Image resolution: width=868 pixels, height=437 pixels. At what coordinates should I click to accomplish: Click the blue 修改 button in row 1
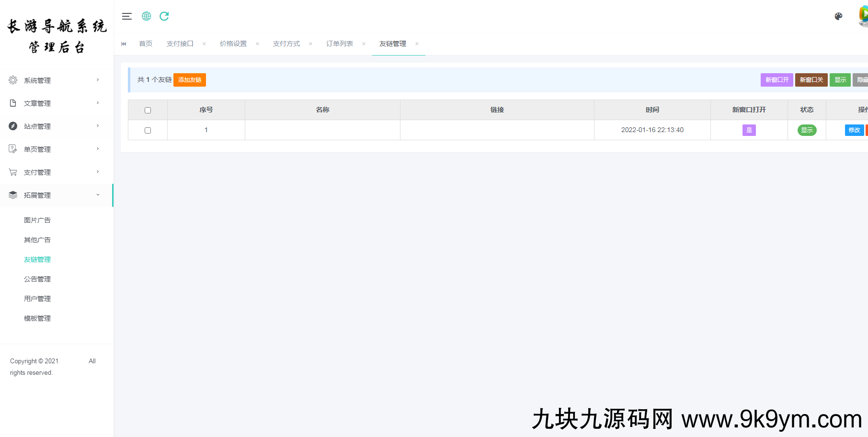[854, 130]
